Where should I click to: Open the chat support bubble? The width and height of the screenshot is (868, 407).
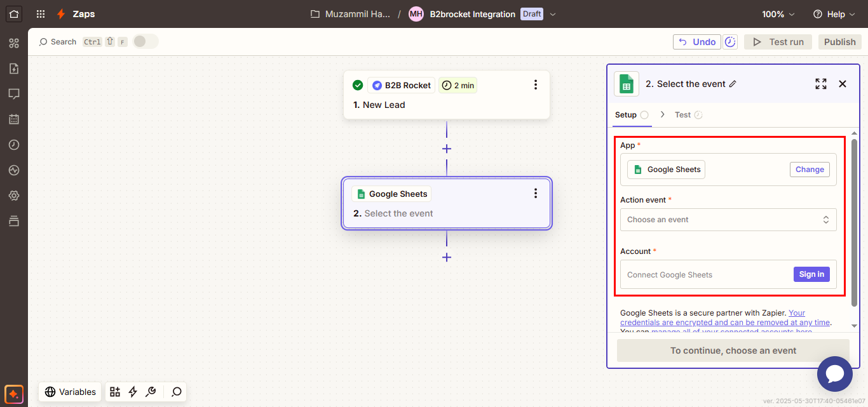click(834, 374)
